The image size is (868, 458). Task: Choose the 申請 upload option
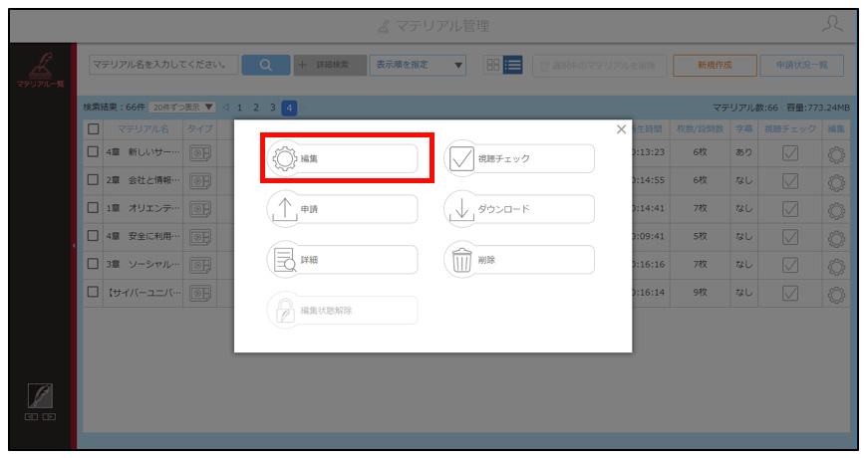343,209
